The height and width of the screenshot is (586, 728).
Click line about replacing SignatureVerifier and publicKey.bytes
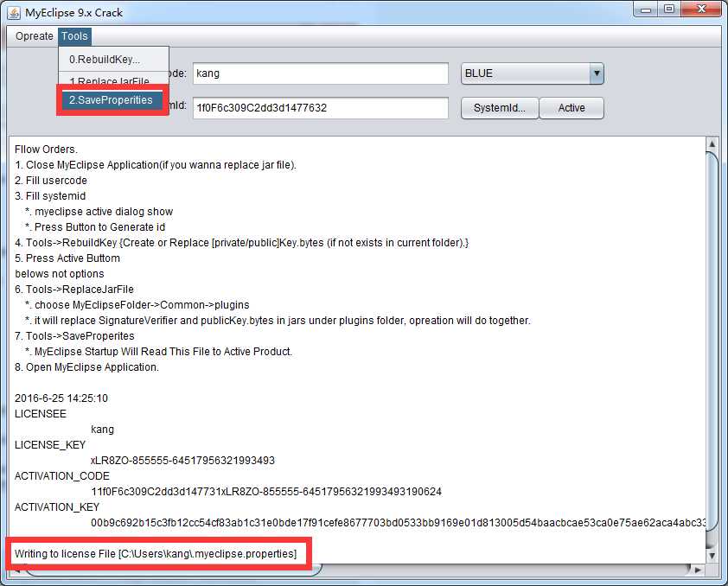pos(278,321)
